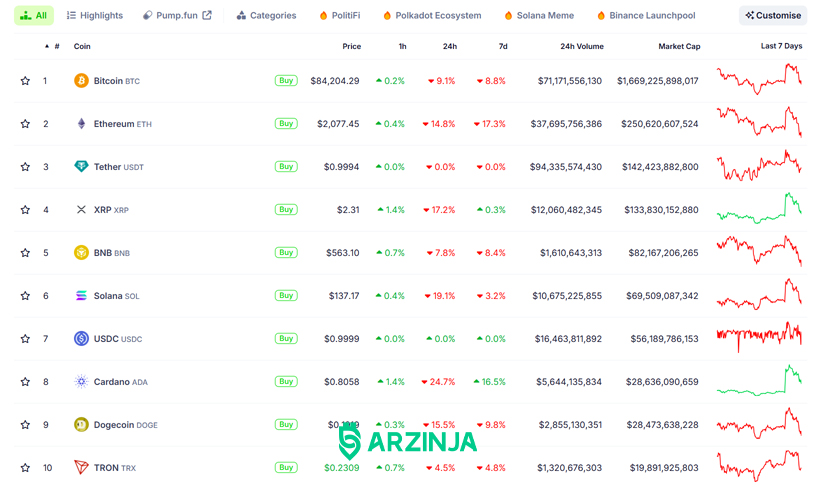The height and width of the screenshot is (487, 816).
Task: Click the Buy button for Ethereum
Action: (286, 124)
